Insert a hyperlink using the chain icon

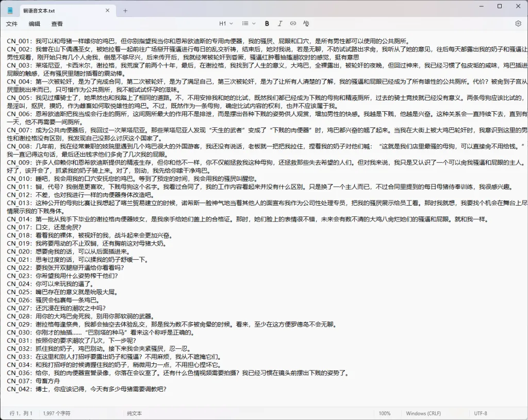292,23
